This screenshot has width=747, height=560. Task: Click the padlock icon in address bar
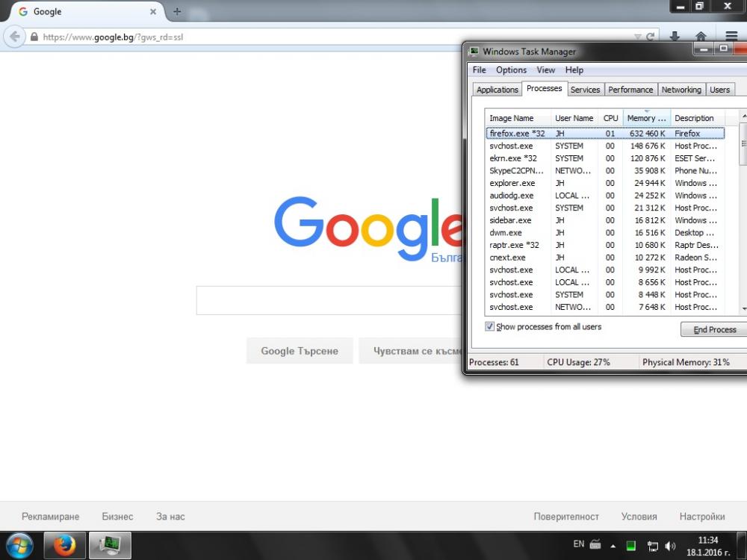pyautogui.click(x=34, y=37)
